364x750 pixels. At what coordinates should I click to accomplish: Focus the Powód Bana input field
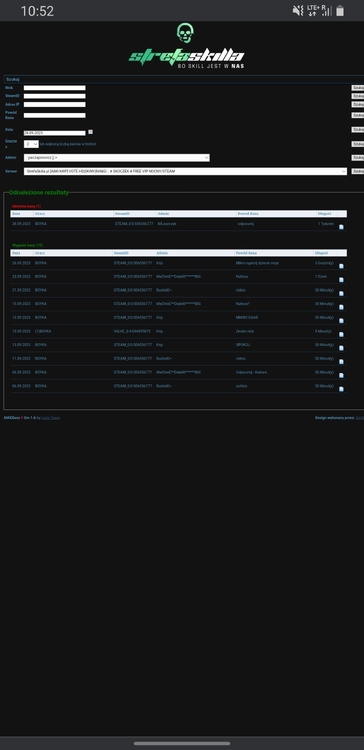(x=55, y=115)
